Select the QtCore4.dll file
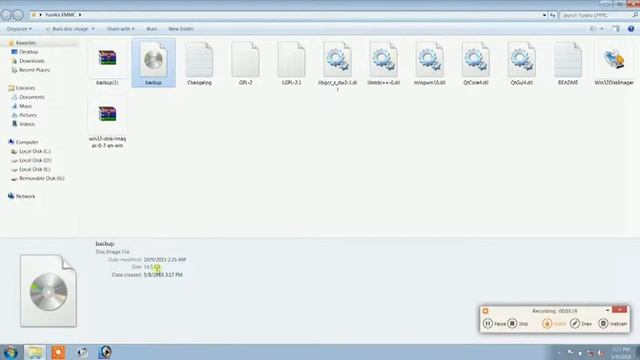 point(476,63)
